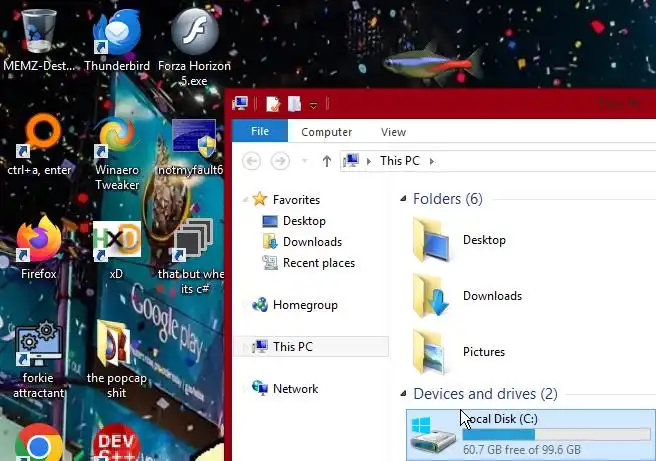656x461 pixels.
Task: Launch Google Chrome from the desktop
Action: (x=38, y=444)
